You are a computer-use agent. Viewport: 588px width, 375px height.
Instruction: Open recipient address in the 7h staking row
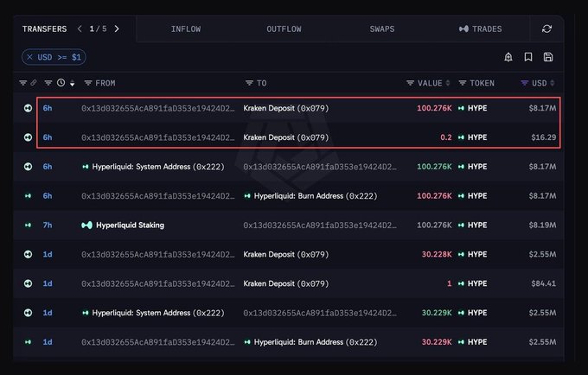(320, 226)
